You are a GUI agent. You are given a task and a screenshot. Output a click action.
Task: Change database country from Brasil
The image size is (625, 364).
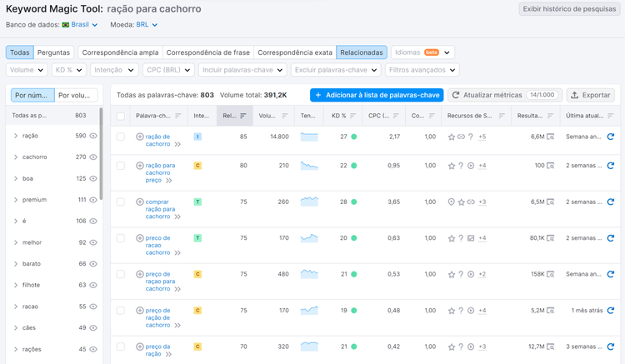tap(80, 25)
